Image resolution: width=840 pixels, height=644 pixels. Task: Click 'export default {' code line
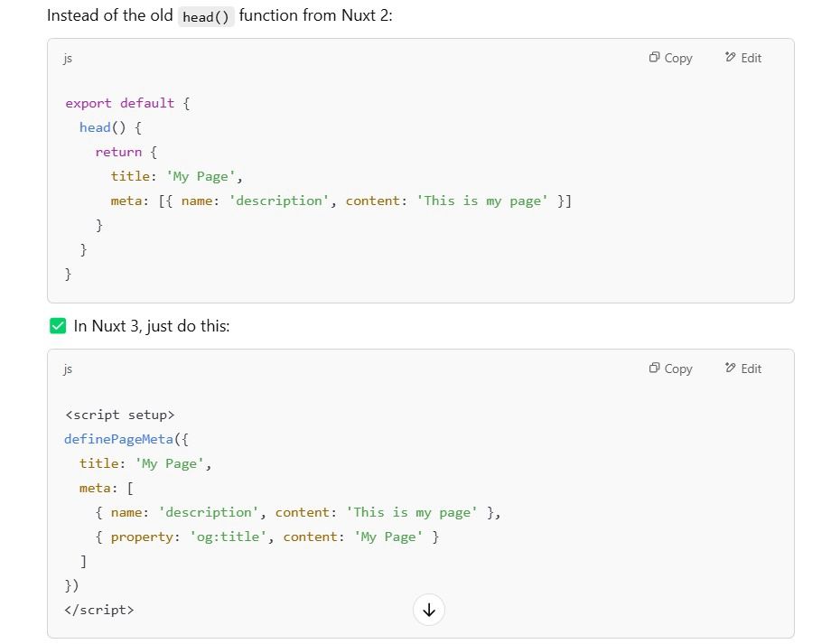click(x=127, y=103)
